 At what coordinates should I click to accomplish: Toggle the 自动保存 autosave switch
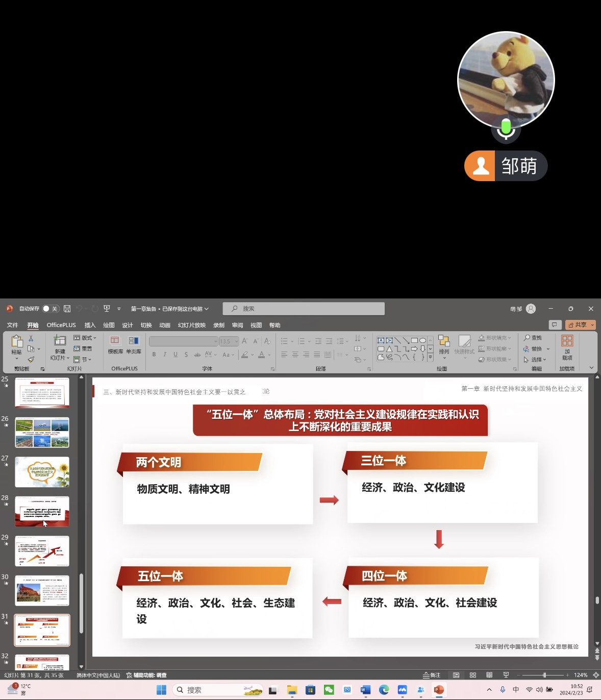pos(50,309)
